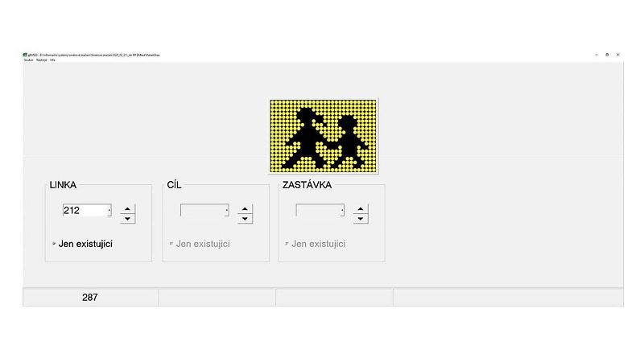Toggle 'Jen existující' checkbox under LINKA
The width and height of the screenshot is (644, 362).
tap(54, 243)
